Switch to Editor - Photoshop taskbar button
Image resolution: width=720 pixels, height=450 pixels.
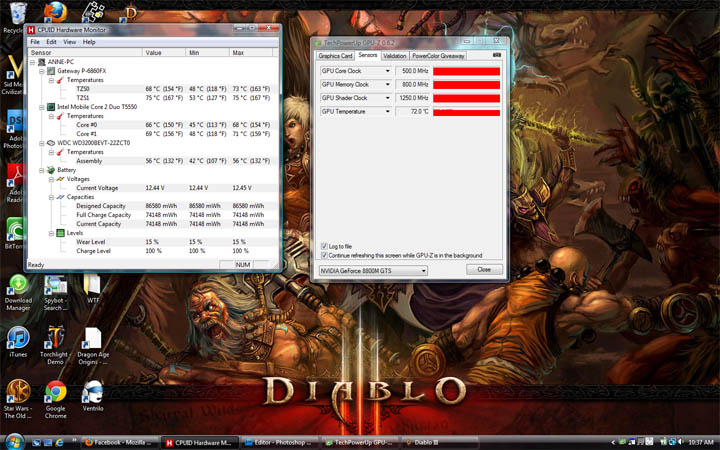[280, 443]
